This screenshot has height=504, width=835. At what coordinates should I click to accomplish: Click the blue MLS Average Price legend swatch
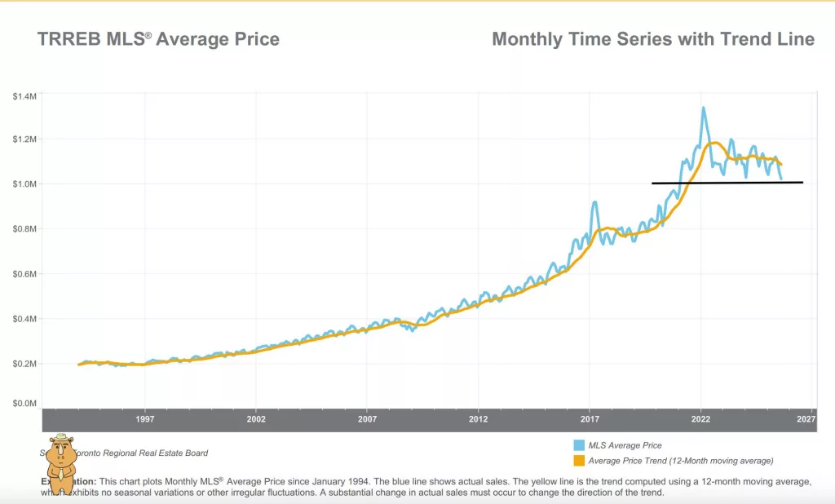click(579, 445)
